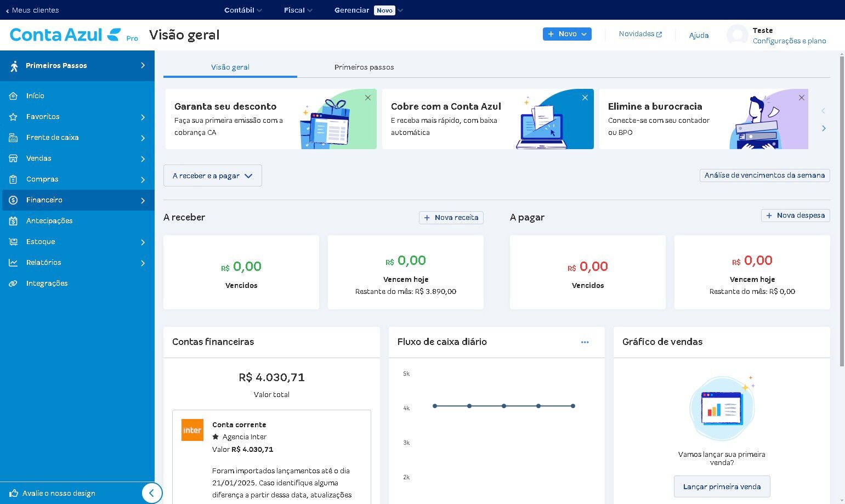Open the Fluxo de caixa three-dots menu

point(585,342)
